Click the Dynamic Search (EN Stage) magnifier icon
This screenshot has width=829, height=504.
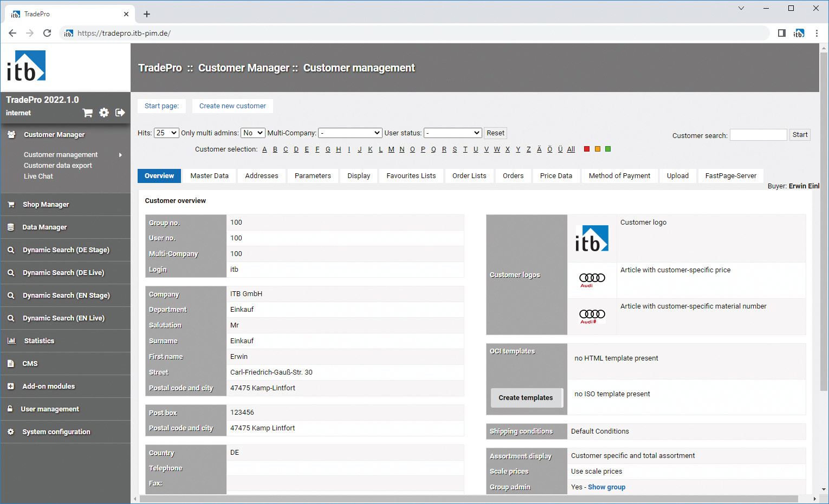tap(11, 296)
